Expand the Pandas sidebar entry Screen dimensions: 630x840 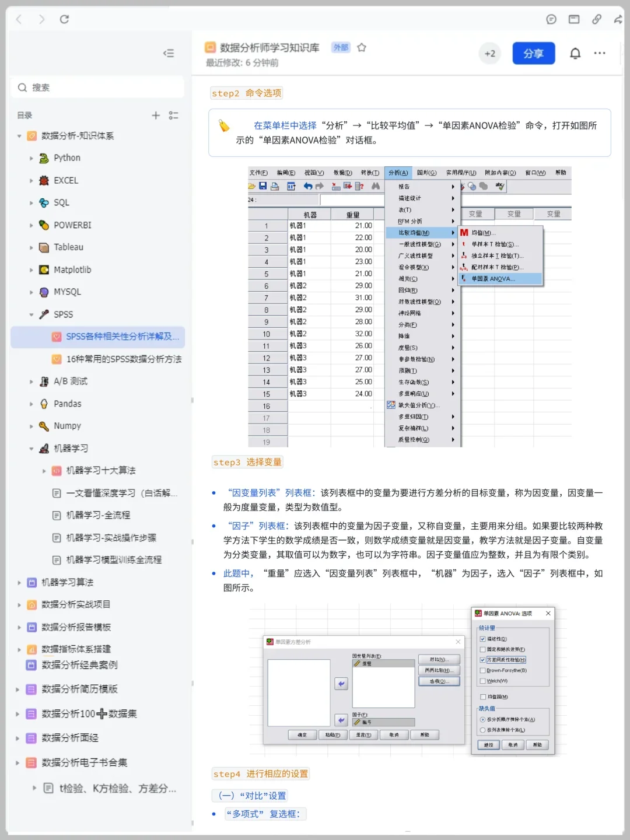pos(32,404)
